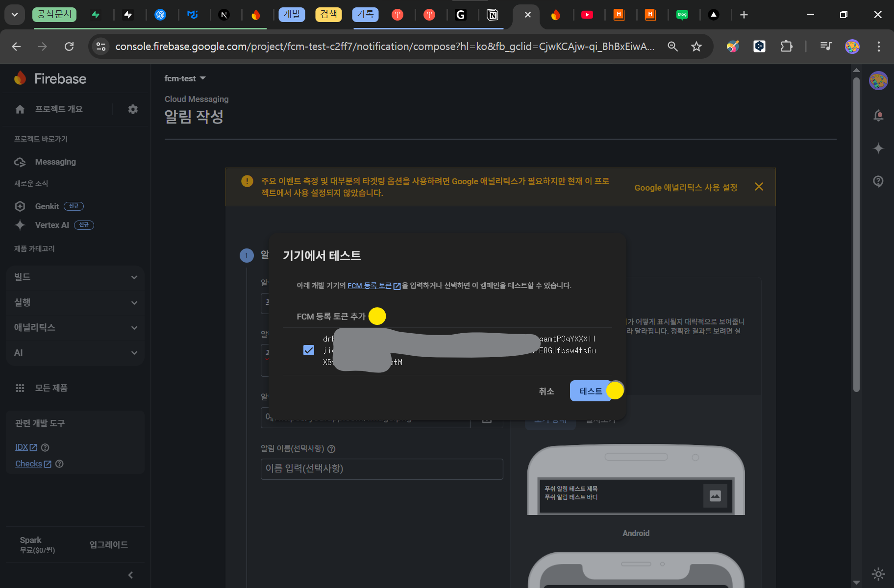Image resolution: width=894 pixels, height=588 pixels.
Task: Open all products grid icon
Action: coord(20,388)
